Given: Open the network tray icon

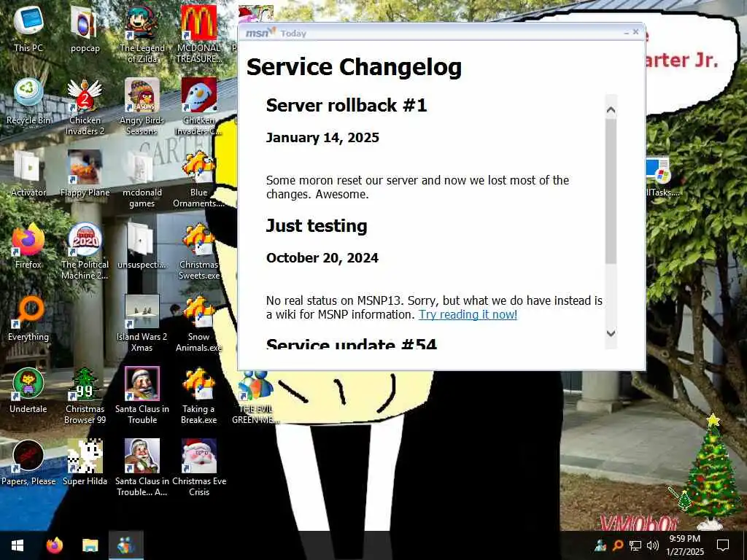Looking at the screenshot, I should (635, 545).
